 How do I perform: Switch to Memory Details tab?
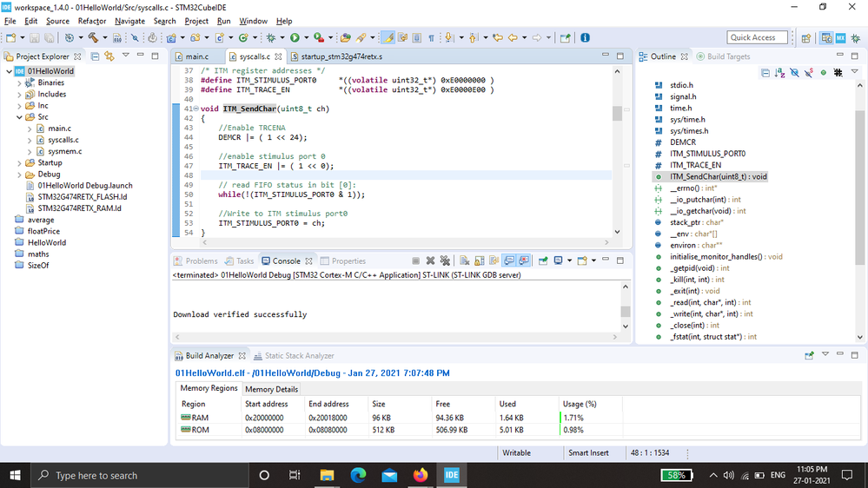pos(271,390)
